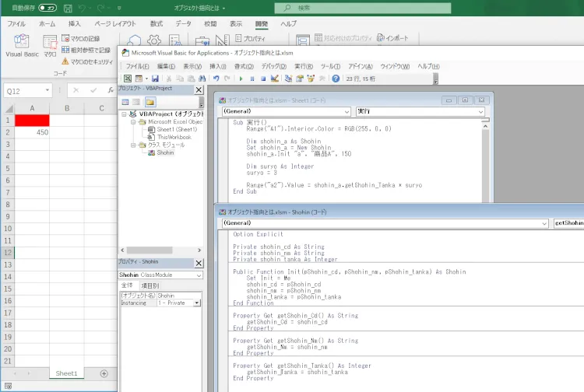Open the VBA ファイル(F) menu
Screen dimensions: 584x392
pos(137,66)
